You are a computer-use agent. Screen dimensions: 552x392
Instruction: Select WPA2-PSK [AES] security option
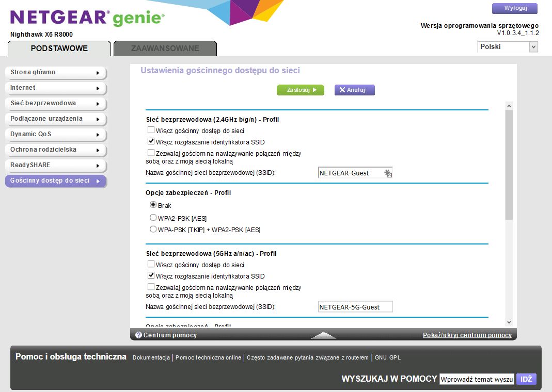(x=153, y=218)
